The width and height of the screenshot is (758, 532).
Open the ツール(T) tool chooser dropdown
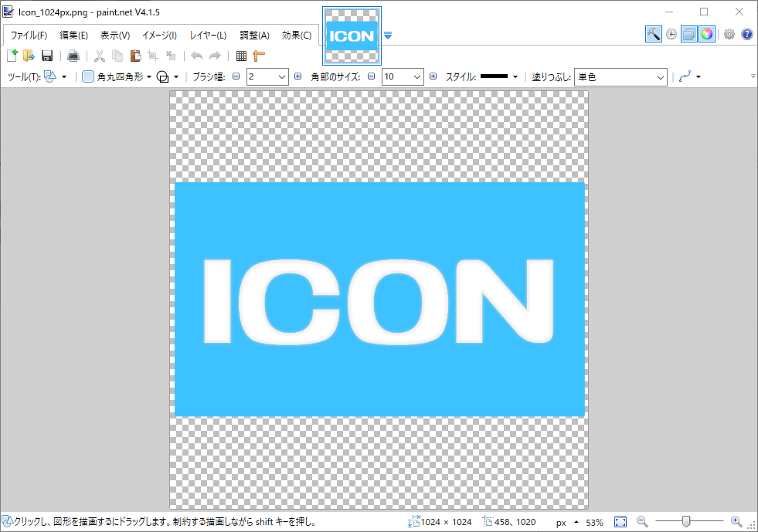(x=56, y=77)
